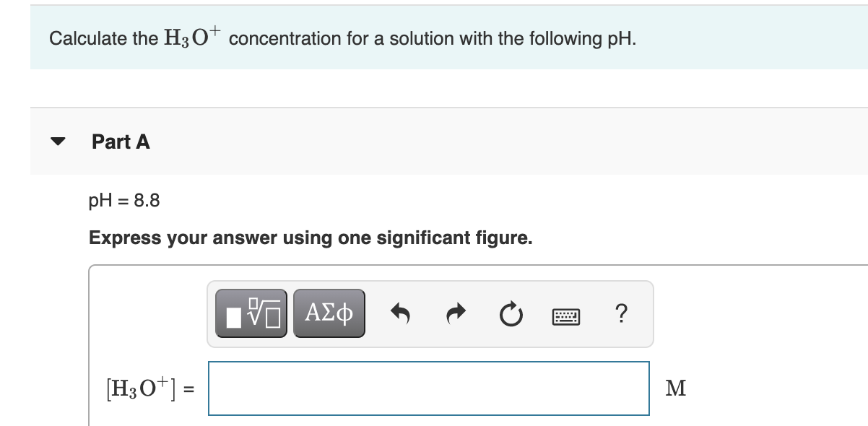The width and height of the screenshot is (868, 426).
Task: Open the Greek symbols ΑΣφ palette
Action: [329, 313]
